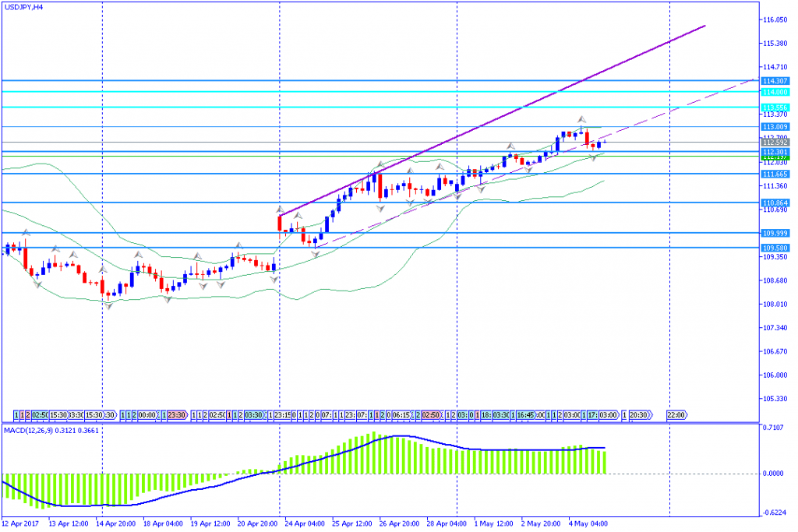The image size is (798, 532).
Task: Click the 0.7107 MACD scale value
Action: pos(774,428)
